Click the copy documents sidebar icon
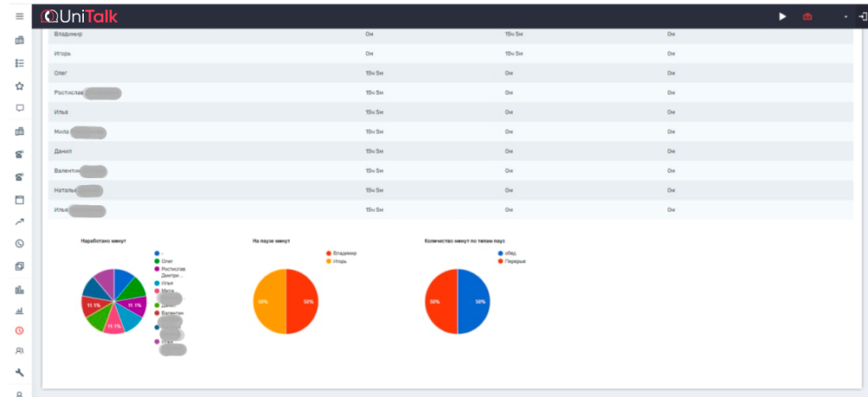The image size is (868, 397). click(19, 266)
